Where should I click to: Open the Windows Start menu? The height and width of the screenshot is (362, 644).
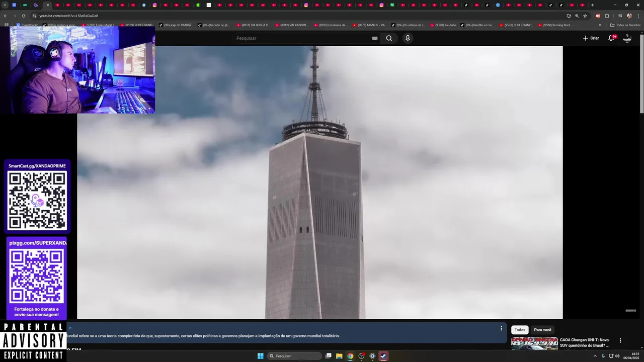pos(261,356)
